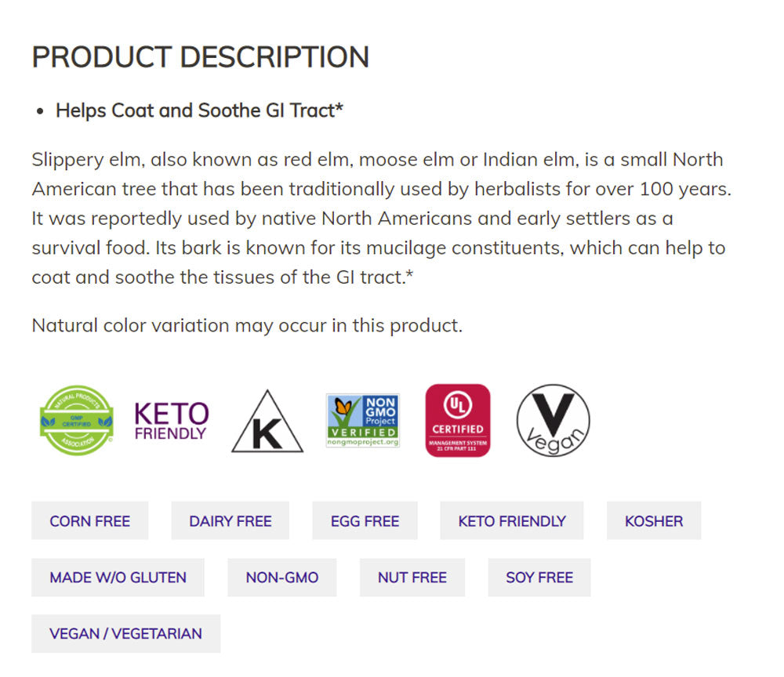
Task: Select the DAIRY FREE tag
Action: (230, 521)
